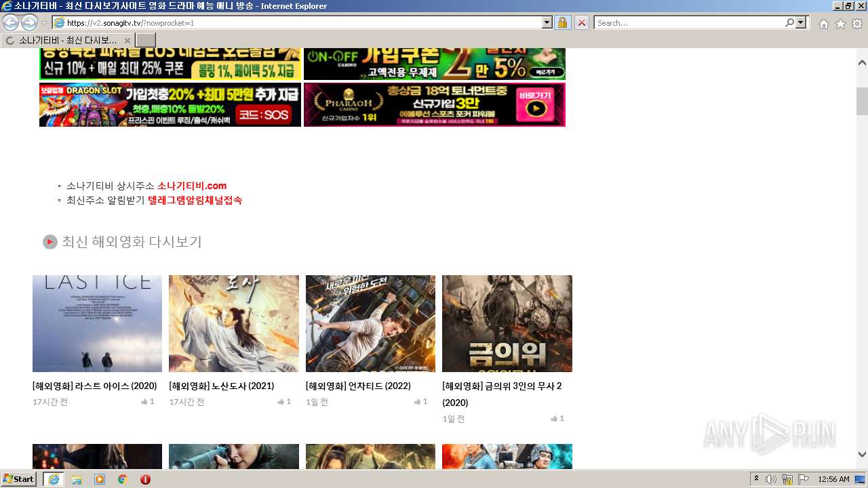Click the scrollbar down arrow
Screen dimensions: 868x488
(862, 454)
